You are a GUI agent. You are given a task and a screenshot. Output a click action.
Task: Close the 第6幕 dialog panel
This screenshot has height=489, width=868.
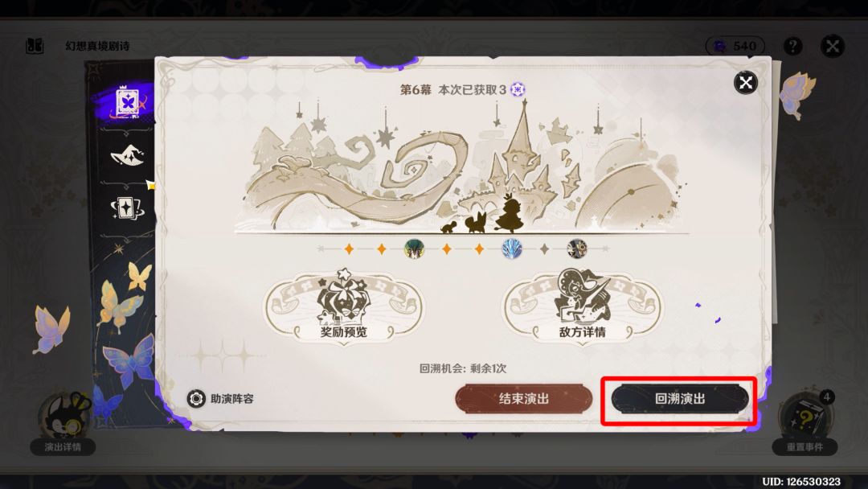746,83
